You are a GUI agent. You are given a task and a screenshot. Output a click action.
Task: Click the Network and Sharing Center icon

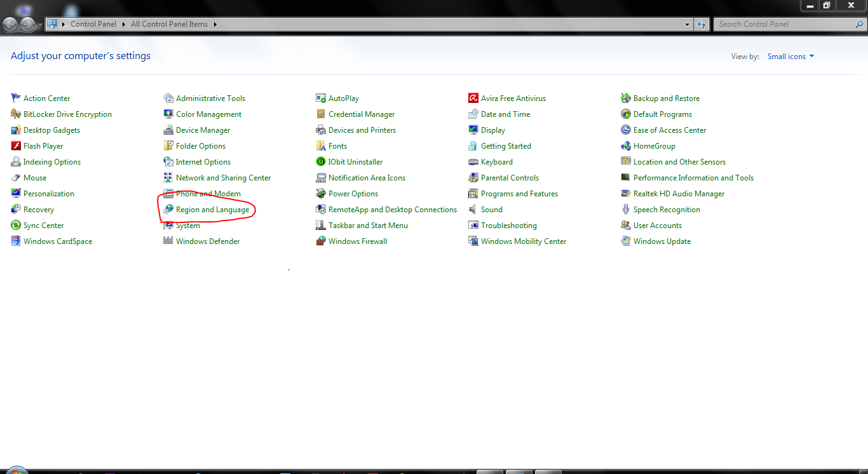(168, 177)
